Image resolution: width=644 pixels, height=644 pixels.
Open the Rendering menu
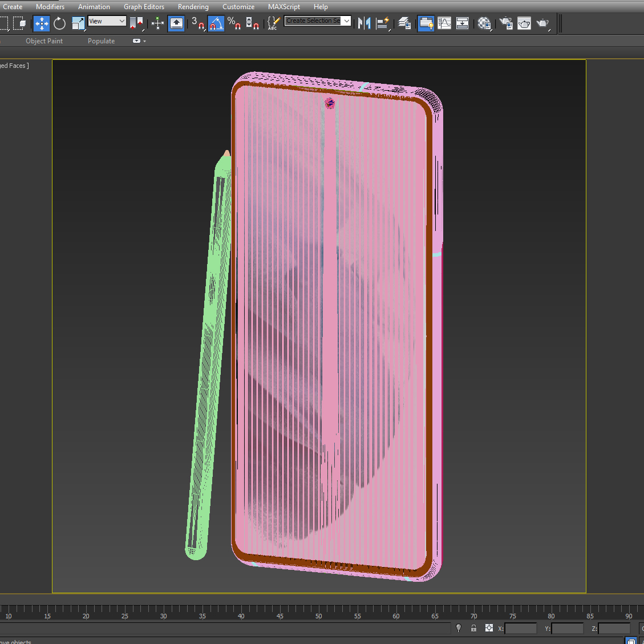[193, 7]
